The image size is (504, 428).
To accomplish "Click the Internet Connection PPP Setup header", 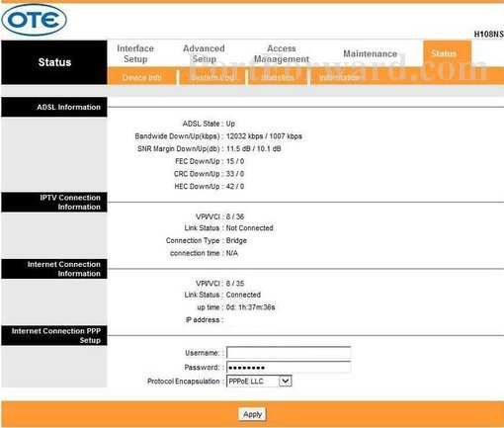I will pyautogui.click(x=54, y=335).
